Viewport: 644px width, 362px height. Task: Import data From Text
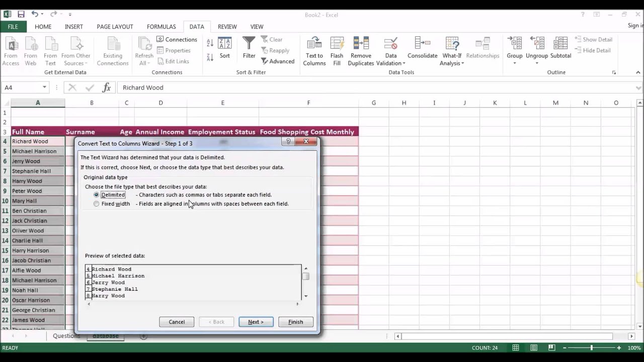50,51
